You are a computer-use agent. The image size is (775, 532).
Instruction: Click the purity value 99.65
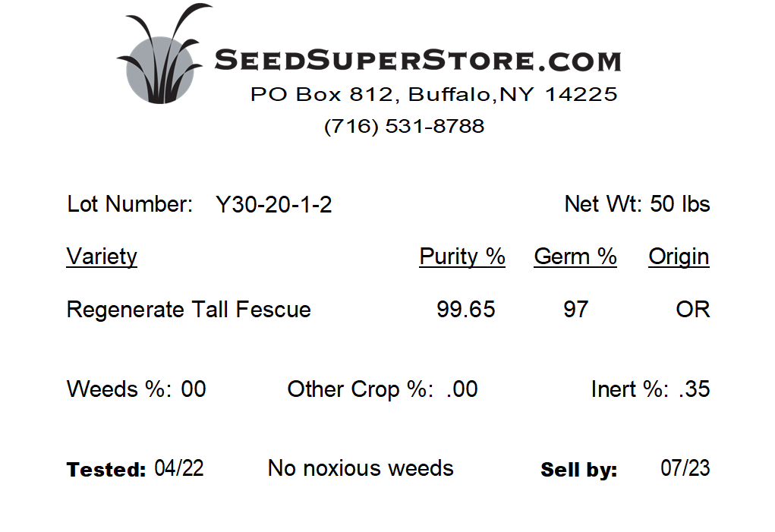point(465,310)
